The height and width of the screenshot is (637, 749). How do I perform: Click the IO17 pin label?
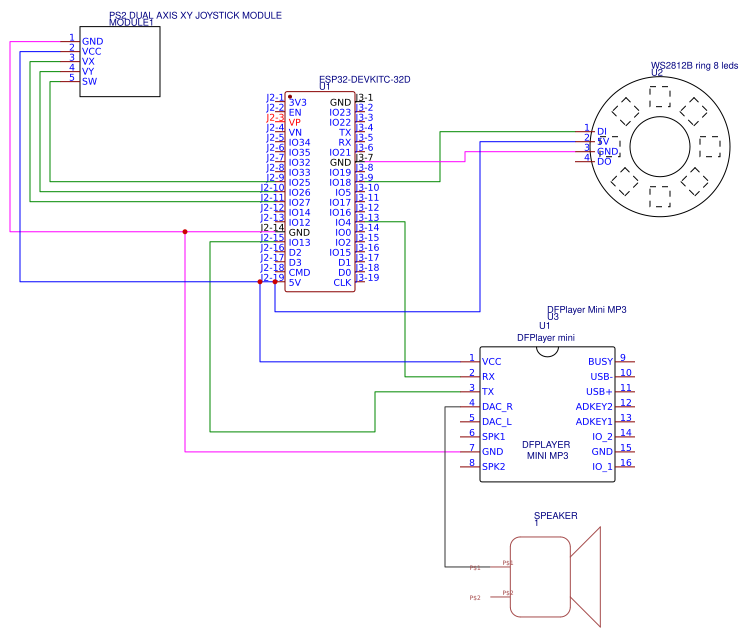pos(340,203)
